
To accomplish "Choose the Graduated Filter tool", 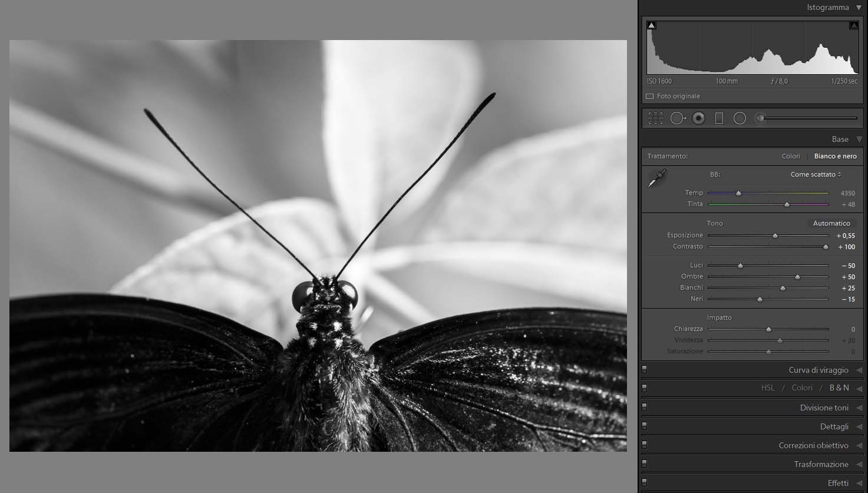I will (x=719, y=118).
